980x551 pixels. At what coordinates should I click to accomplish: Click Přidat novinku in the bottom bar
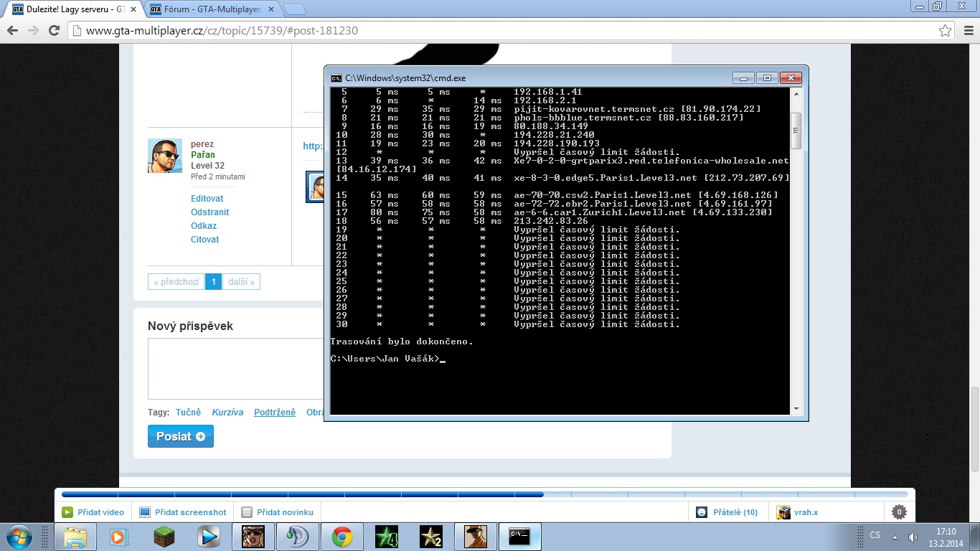(278, 512)
